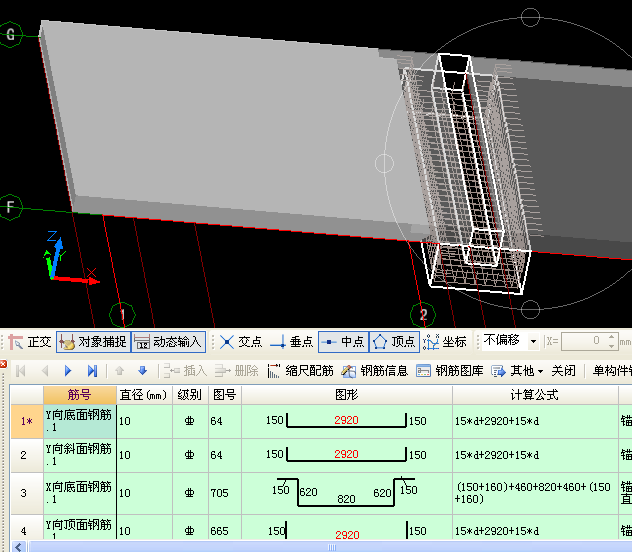Move rebar row down
The image size is (632, 552).
142,371
